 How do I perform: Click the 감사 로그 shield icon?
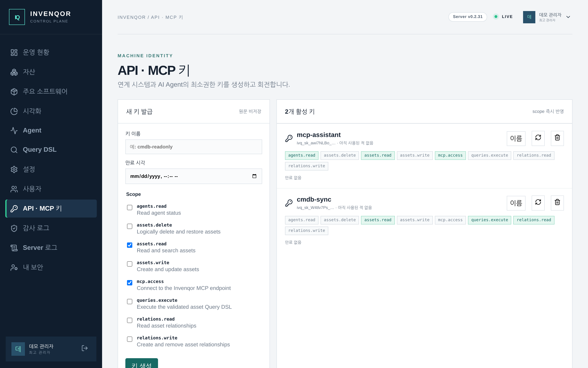(14, 228)
